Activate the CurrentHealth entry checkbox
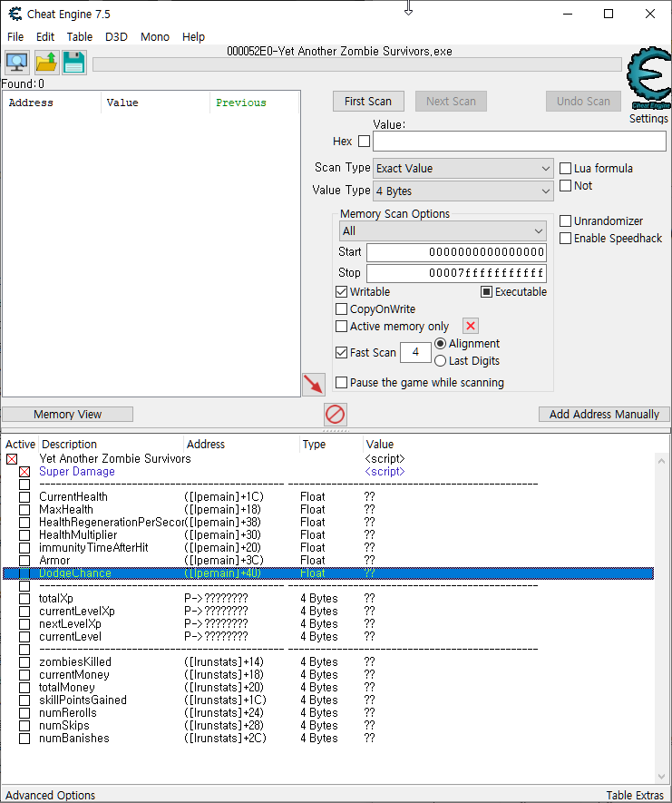This screenshot has width=672, height=803. tap(24, 497)
